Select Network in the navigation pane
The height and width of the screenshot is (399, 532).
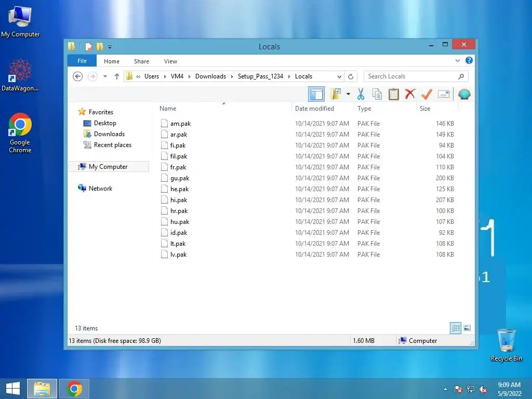[100, 188]
